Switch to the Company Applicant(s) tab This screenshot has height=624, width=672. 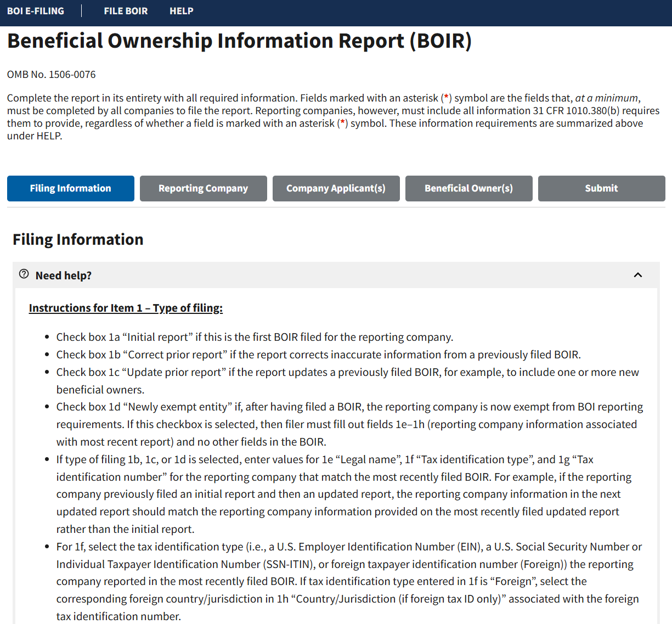336,188
